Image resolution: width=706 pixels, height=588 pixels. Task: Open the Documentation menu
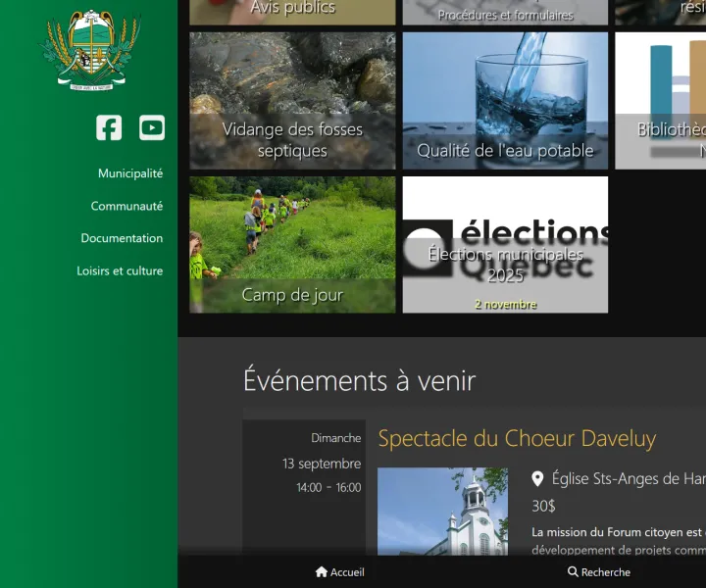click(x=122, y=238)
